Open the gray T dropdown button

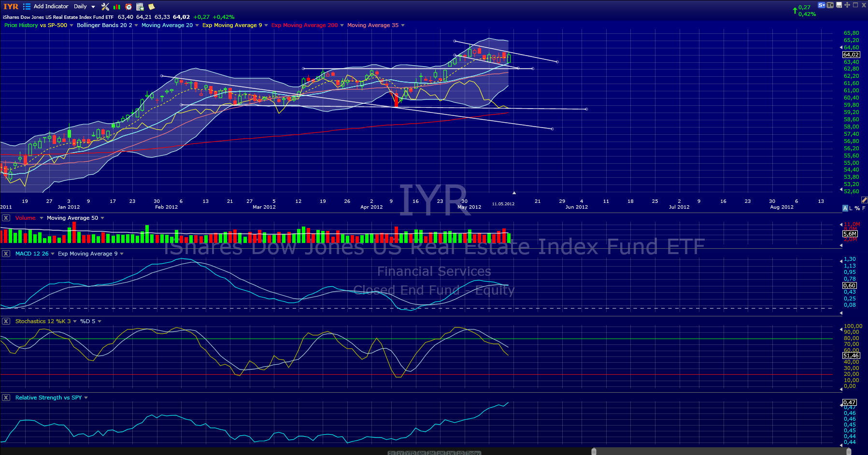[830, 5]
